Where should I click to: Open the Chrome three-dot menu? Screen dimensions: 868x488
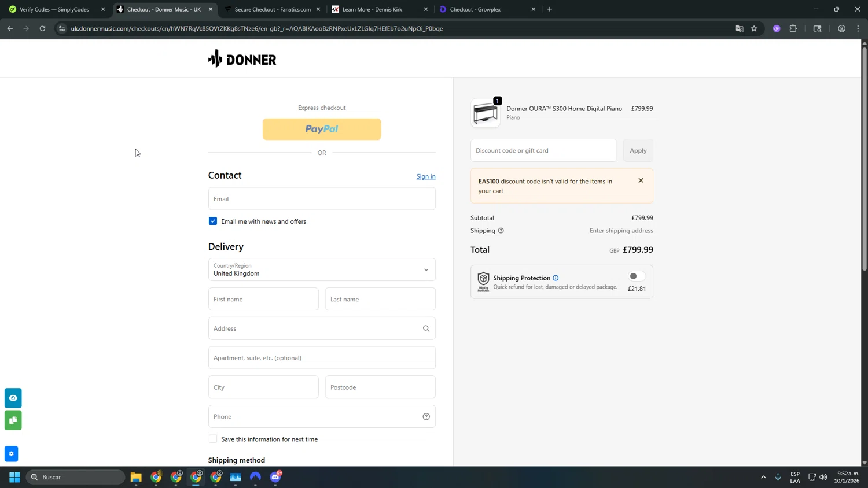click(x=858, y=28)
